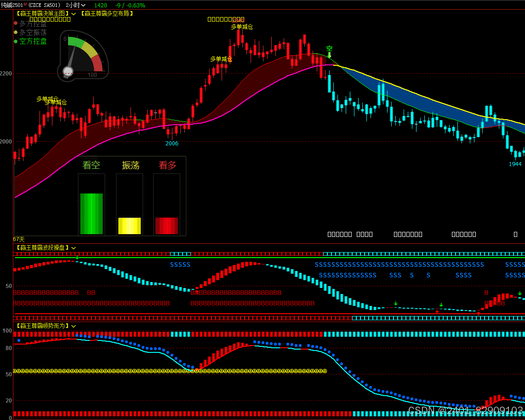Click the 80 axis label in 顺势而为 panel
The image size is (525, 420).
tap(9, 348)
